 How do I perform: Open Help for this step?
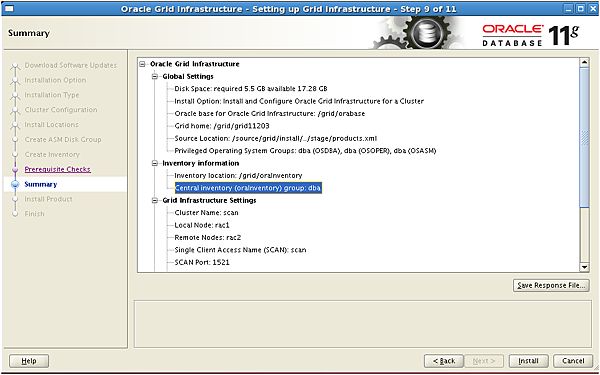[x=29, y=361]
